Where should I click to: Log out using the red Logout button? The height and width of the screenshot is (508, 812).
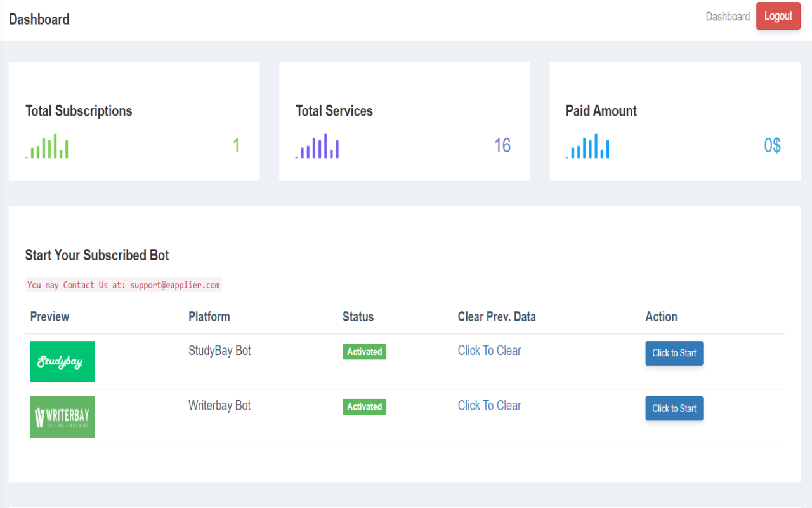point(778,17)
